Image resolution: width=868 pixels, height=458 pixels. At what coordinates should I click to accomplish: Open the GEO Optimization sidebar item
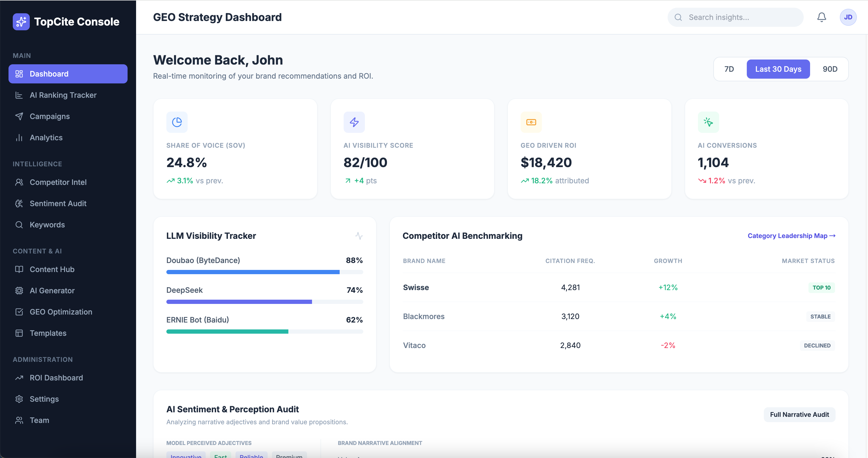[x=61, y=312]
